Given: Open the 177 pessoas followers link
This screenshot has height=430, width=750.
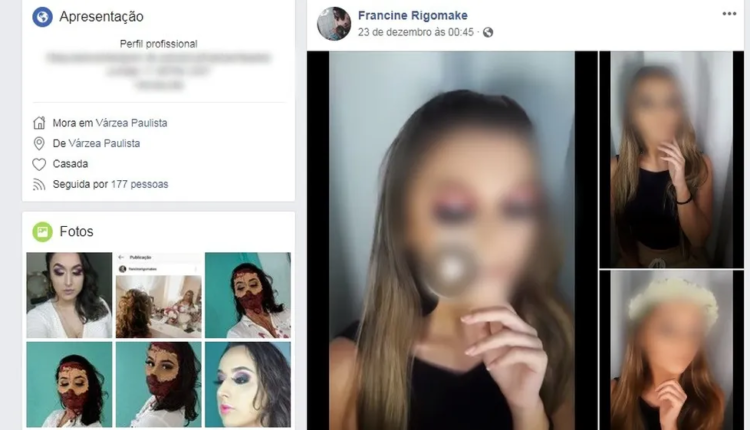Looking at the screenshot, I should (x=139, y=184).
